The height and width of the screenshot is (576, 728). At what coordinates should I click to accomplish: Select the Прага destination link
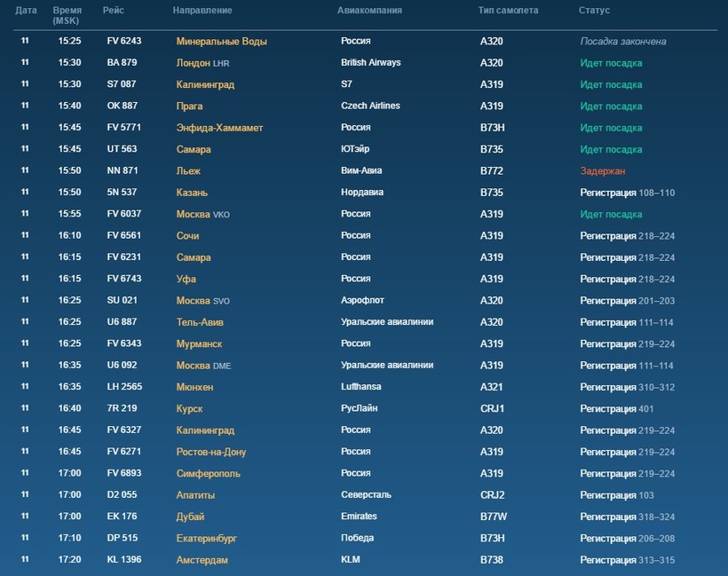(189, 107)
